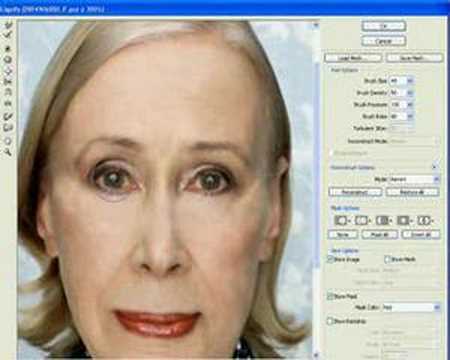Select the Pucker tool
Image resolution: width=450 pixels, height=360 pixels.
coord(8,59)
